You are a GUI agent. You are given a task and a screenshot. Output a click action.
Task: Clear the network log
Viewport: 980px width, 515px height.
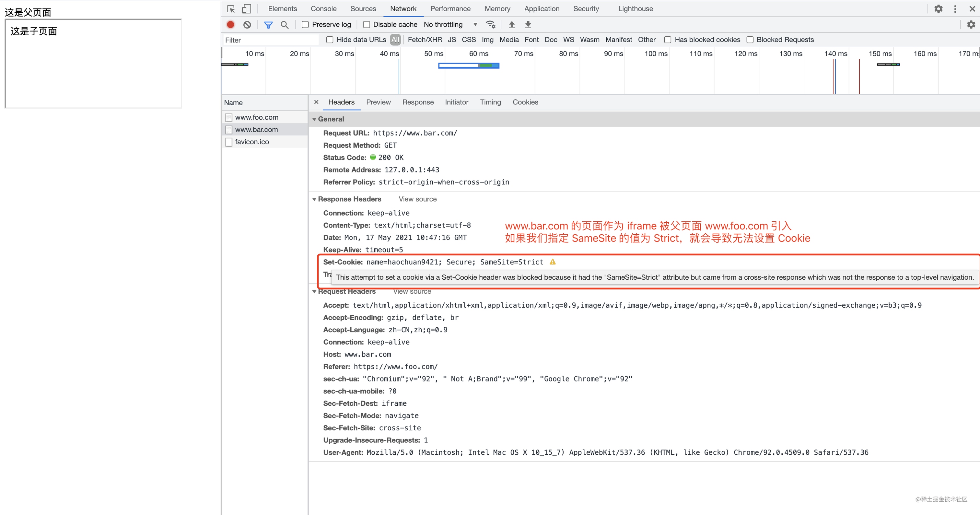(247, 25)
